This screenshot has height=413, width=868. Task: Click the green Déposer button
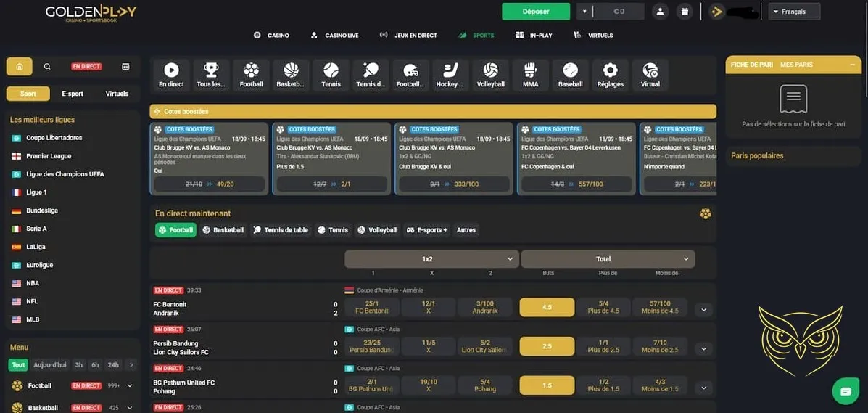pyautogui.click(x=536, y=12)
